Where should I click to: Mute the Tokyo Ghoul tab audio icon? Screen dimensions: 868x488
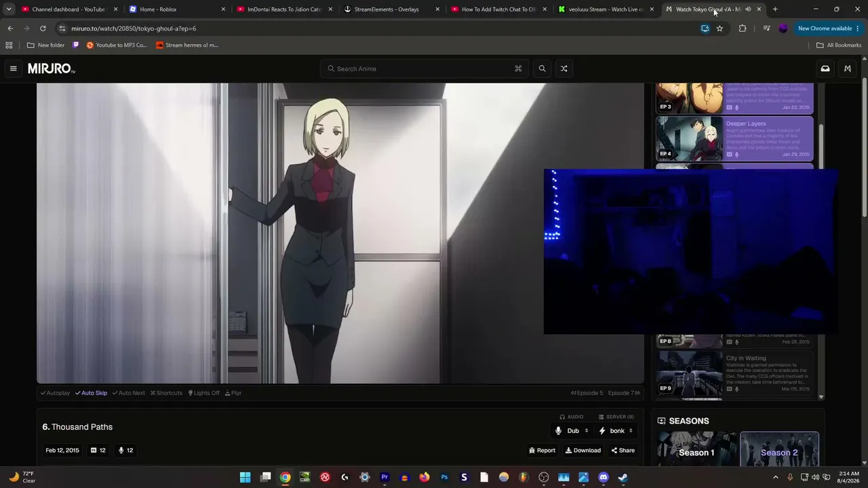748,9
